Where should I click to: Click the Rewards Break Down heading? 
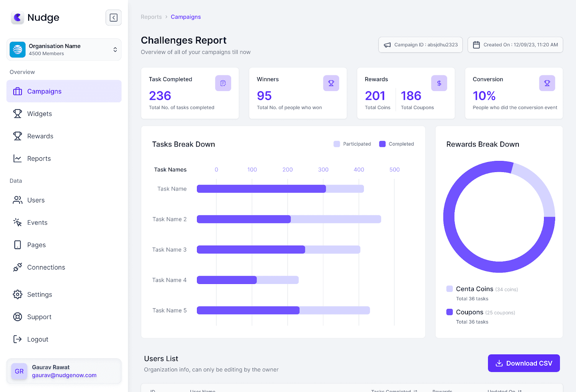[483, 144]
